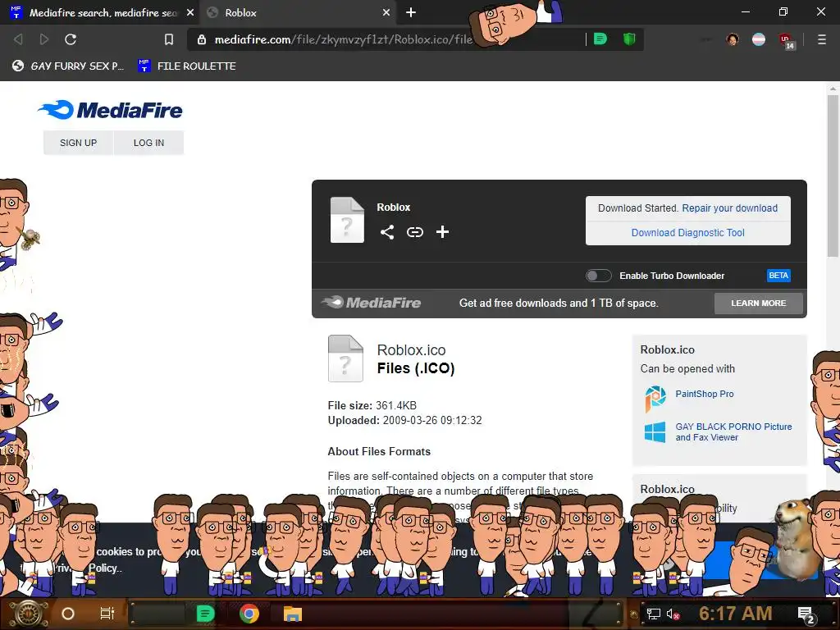This screenshot has width=840, height=630.
Task: Open File Explorer from the taskbar
Action: tap(293, 614)
